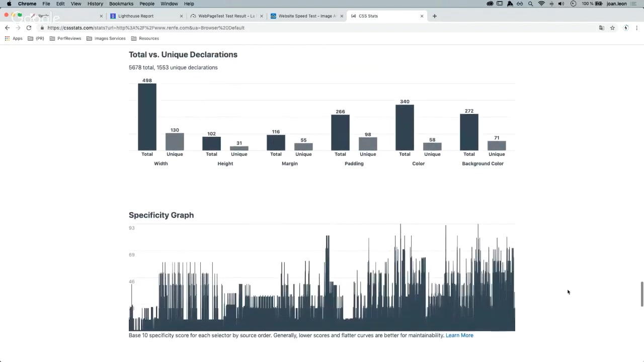Click the Specificity Graph heading
The image size is (644, 362).
pos(161,215)
